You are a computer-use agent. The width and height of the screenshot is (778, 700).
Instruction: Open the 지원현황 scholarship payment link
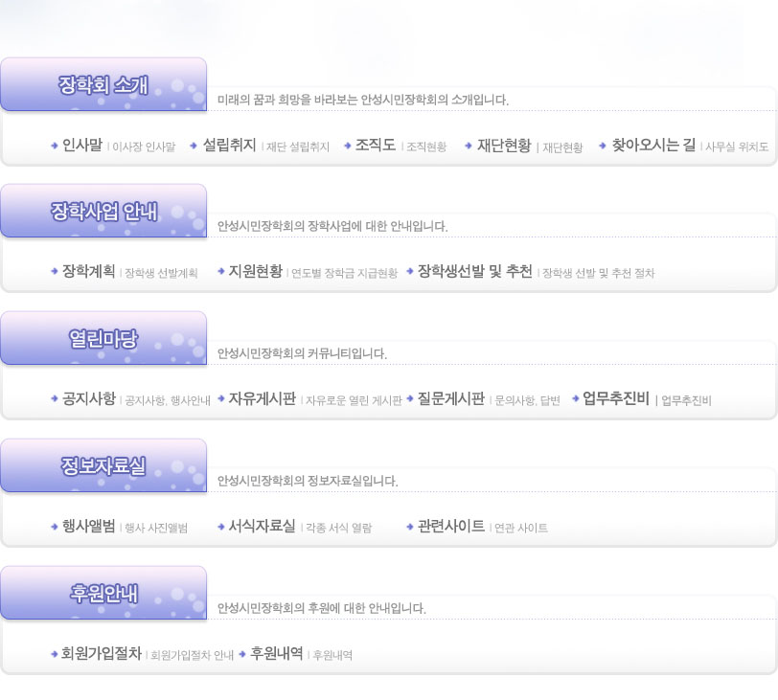point(256,272)
